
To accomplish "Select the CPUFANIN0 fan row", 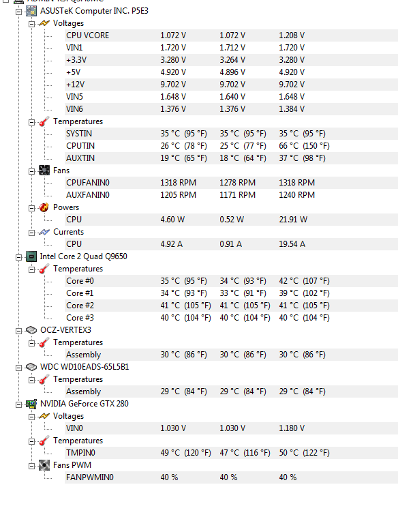I will pyautogui.click(x=231, y=183).
